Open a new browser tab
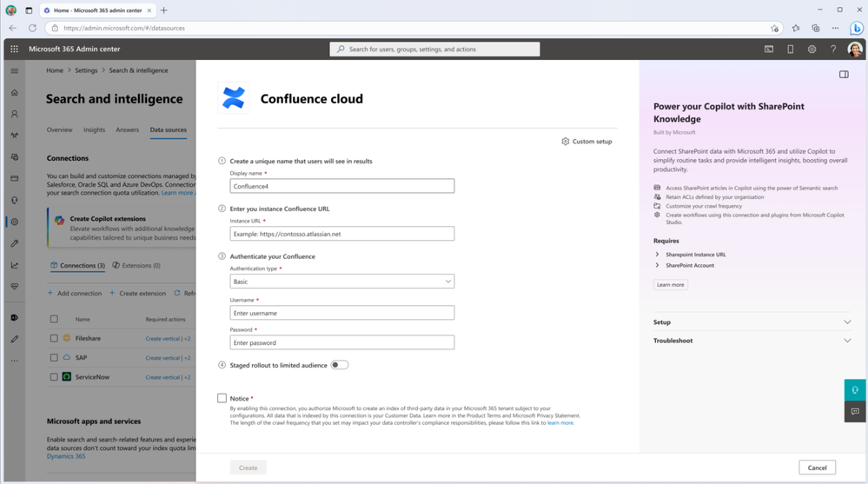The width and height of the screenshot is (868, 484). click(164, 10)
